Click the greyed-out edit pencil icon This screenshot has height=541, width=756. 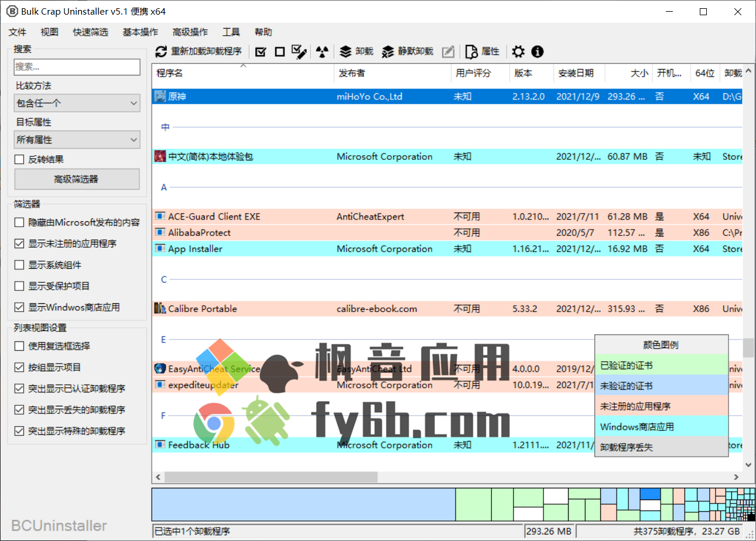pos(448,52)
